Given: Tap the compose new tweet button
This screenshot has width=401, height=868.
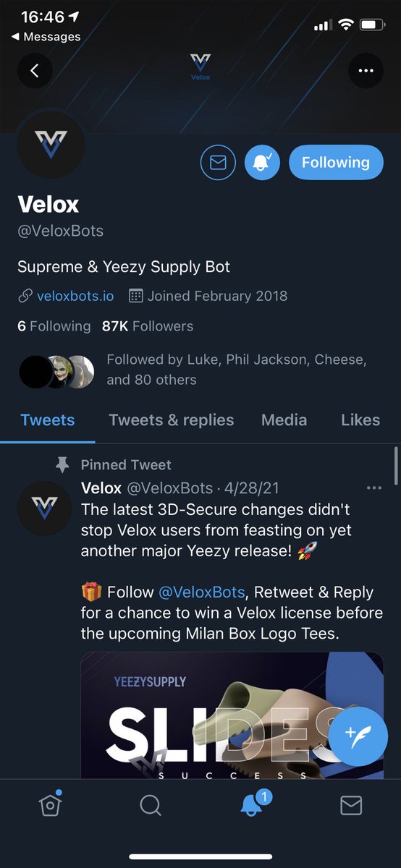Looking at the screenshot, I should 358,734.
